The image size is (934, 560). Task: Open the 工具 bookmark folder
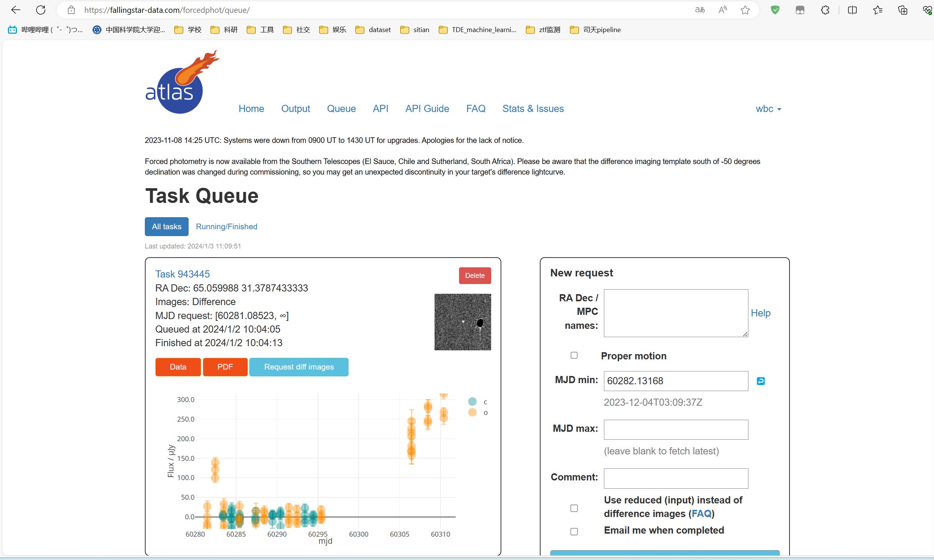click(260, 29)
